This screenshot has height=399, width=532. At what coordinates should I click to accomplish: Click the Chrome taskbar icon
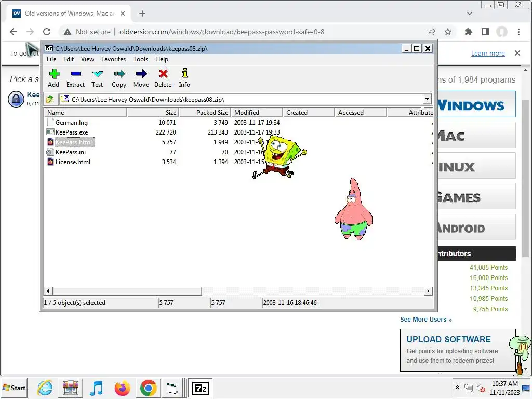(x=148, y=388)
